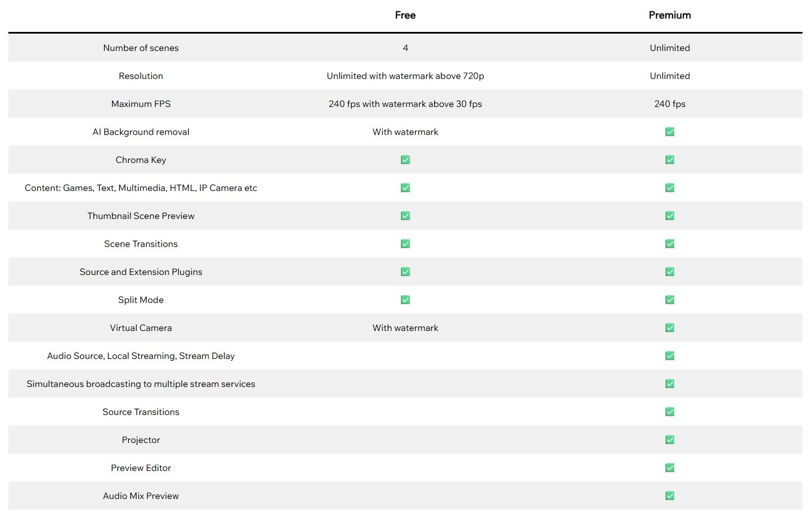Click the Premium checkmark for Source Transitions
The width and height of the screenshot is (812, 518).
point(670,412)
